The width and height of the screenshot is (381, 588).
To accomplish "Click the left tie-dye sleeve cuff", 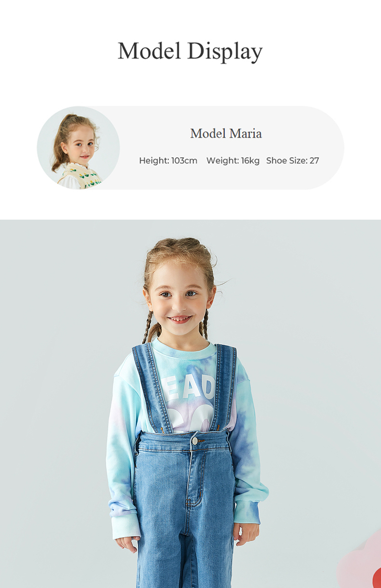I will (125, 526).
